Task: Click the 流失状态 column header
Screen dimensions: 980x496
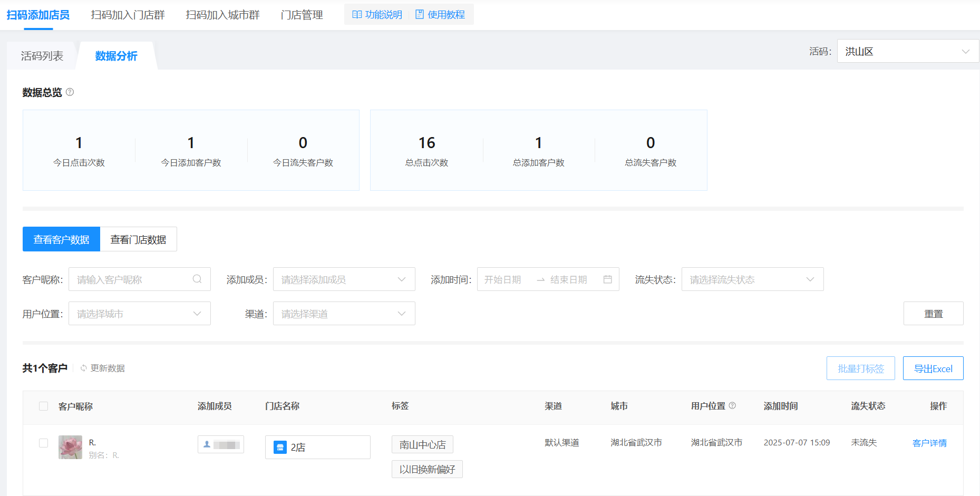Action: tap(868, 406)
